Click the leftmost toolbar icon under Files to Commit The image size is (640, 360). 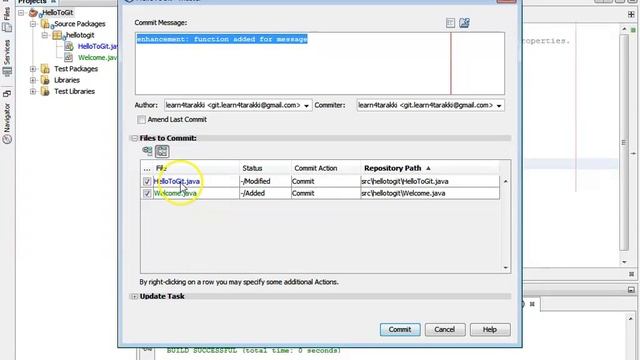[147, 151]
